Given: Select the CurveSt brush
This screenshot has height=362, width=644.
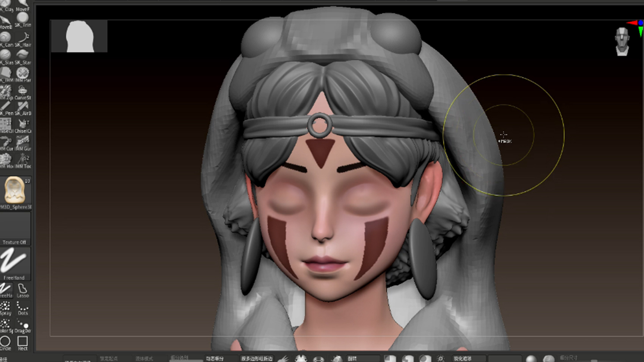Looking at the screenshot, I should click(x=23, y=92).
